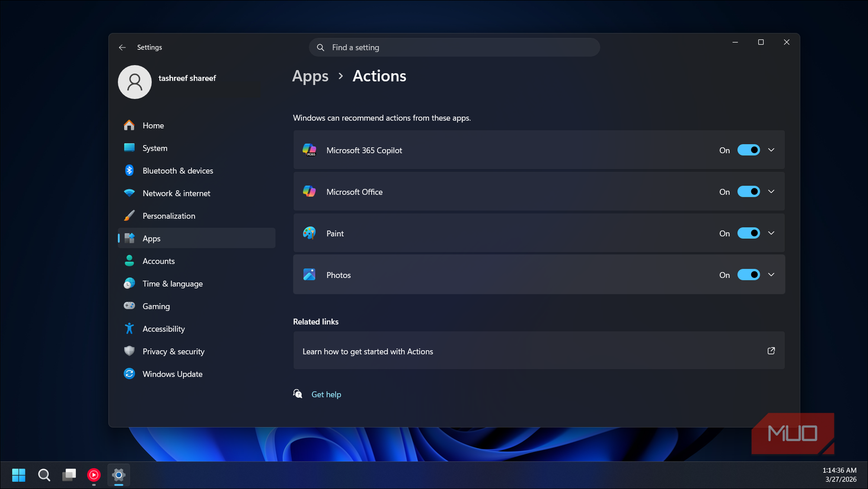Expand the Microsoft 365 Copilot entry
The height and width of the screenshot is (489, 868).
pyautogui.click(x=771, y=150)
